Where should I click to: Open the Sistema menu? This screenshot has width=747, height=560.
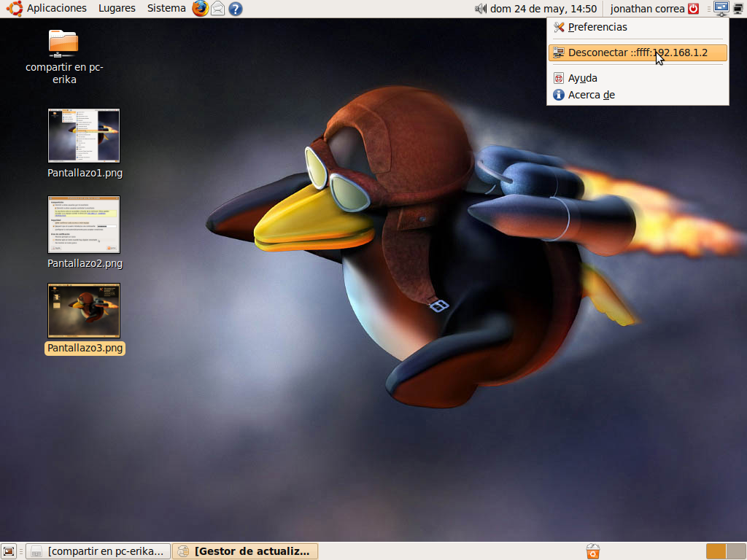point(166,8)
